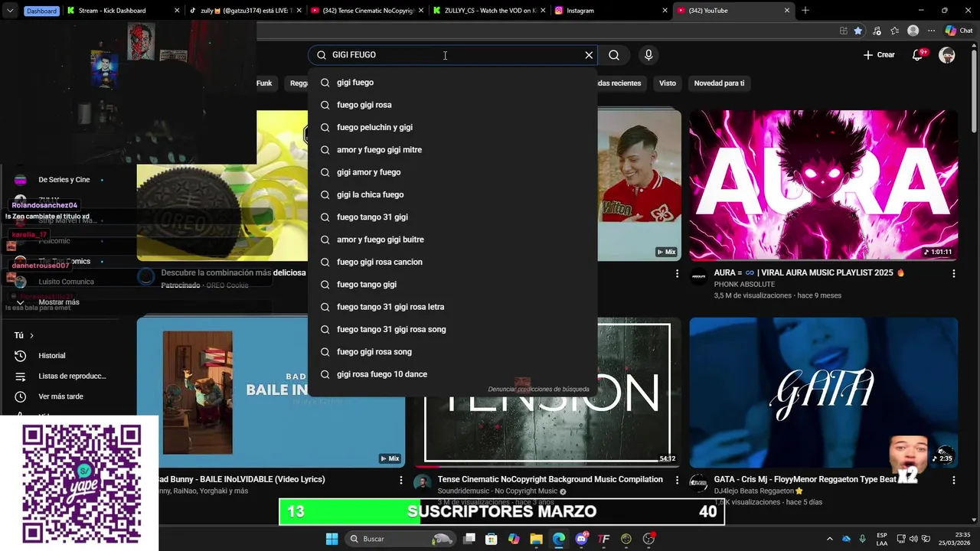Click 'Denunciar predicciones de búsqueda' link
The image size is (980, 551).
click(539, 389)
